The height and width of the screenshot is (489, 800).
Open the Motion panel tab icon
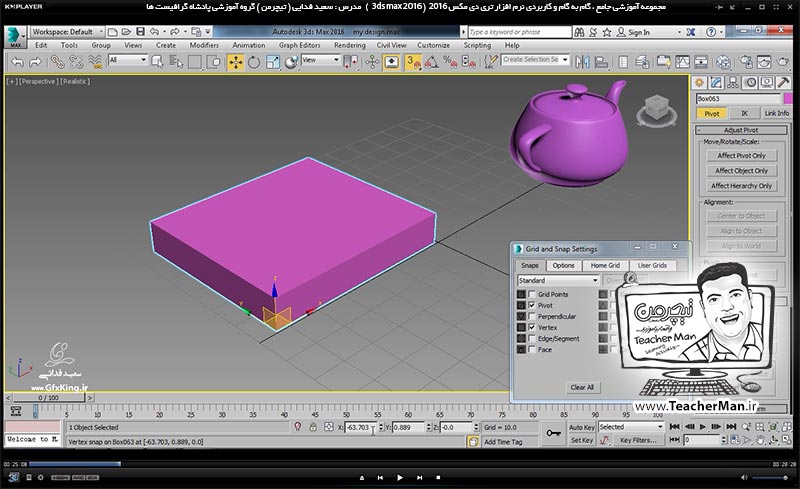750,82
